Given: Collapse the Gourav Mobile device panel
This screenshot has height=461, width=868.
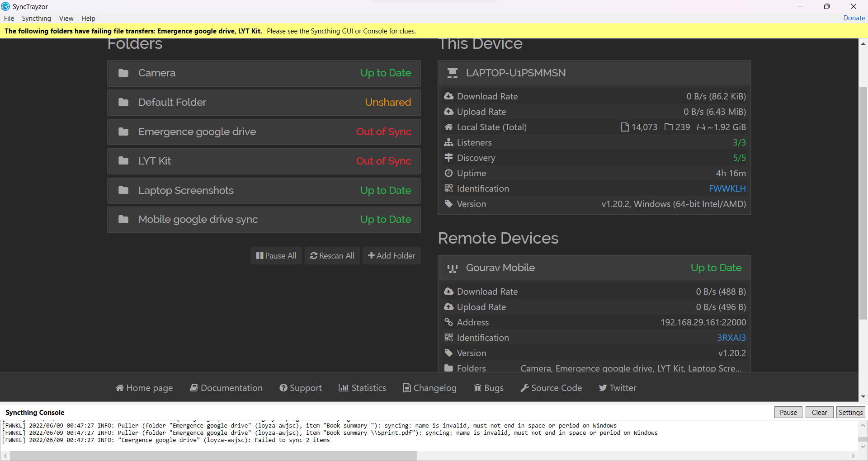Looking at the screenshot, I should [x=594, y=268].
